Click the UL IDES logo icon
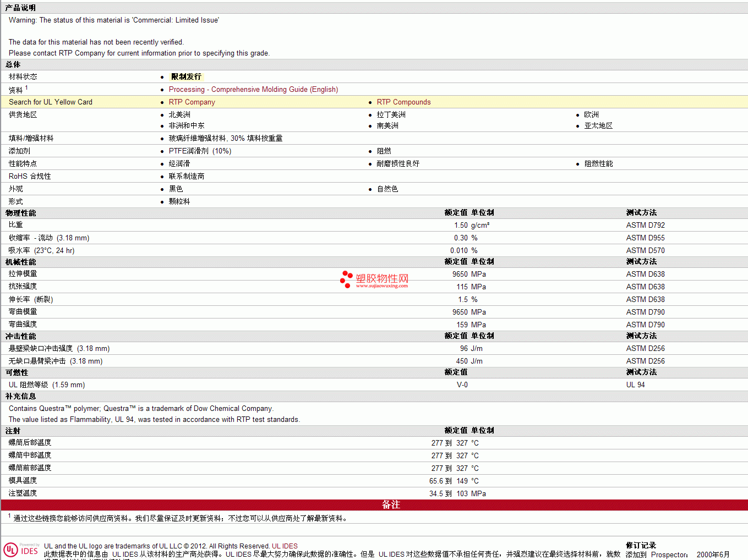 pos(21,550)
